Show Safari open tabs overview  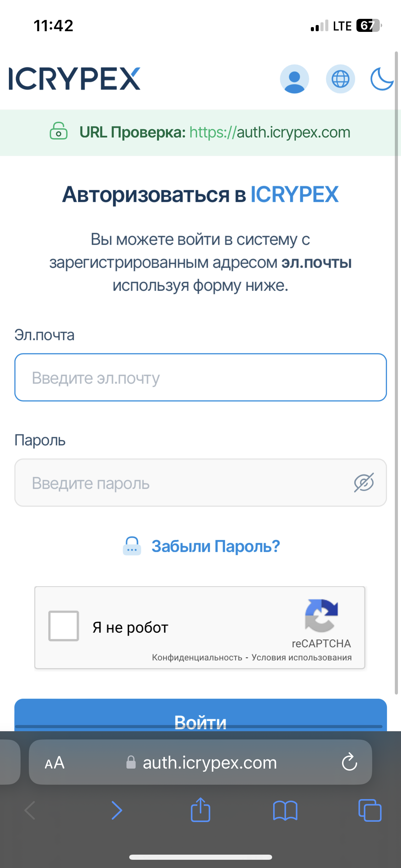(370, 810)
